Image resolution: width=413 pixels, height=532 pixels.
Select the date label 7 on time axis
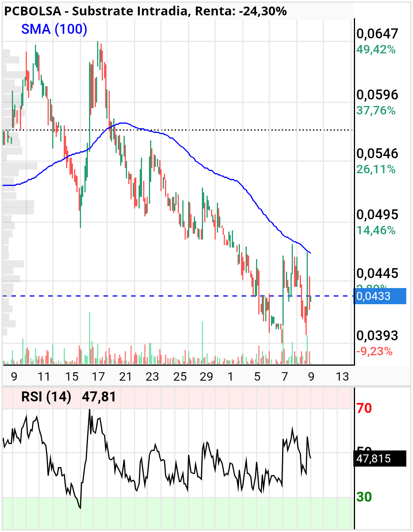[x=284, y=377]
